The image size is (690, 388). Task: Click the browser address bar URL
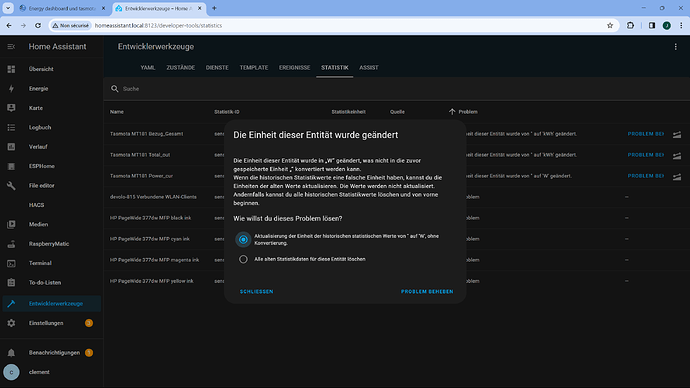158,26
